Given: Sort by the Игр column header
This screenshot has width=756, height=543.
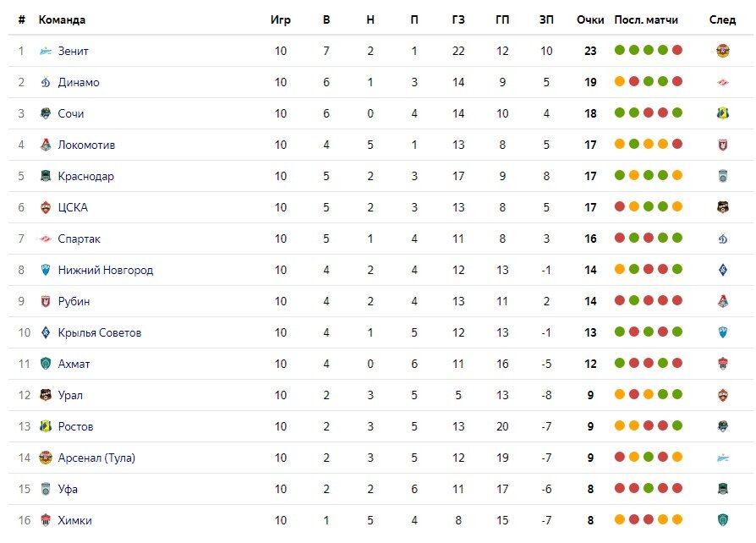Looking at the screenshot, I should tap(281, 19).
